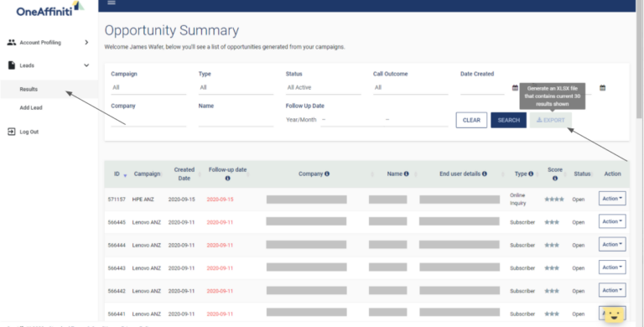Image resolution: width=644 pixels, height=327 pixels.
Task: Click the star rating for lead 571157
Action: click(554, 200)
